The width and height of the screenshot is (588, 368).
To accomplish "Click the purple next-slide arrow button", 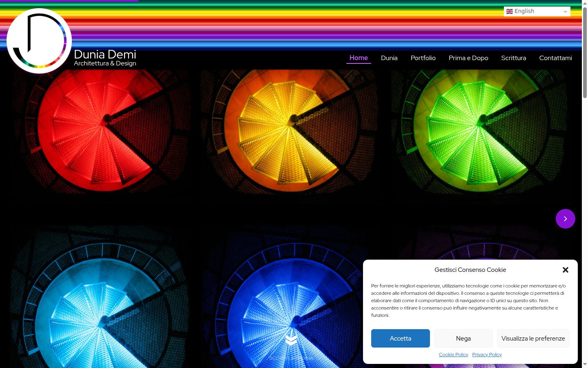I will pos(565,219).
